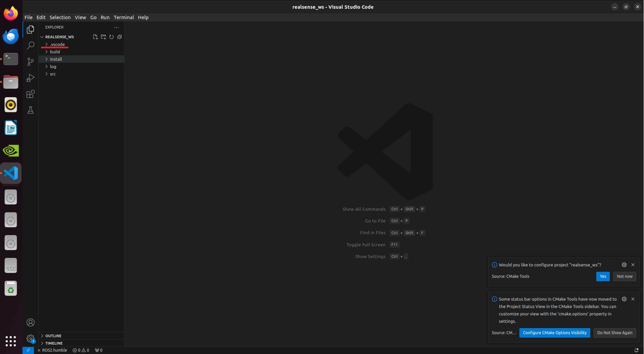Open Explorer views and more actions ellipsis
This screenshot has height=354, width=644.
[117, 27]
